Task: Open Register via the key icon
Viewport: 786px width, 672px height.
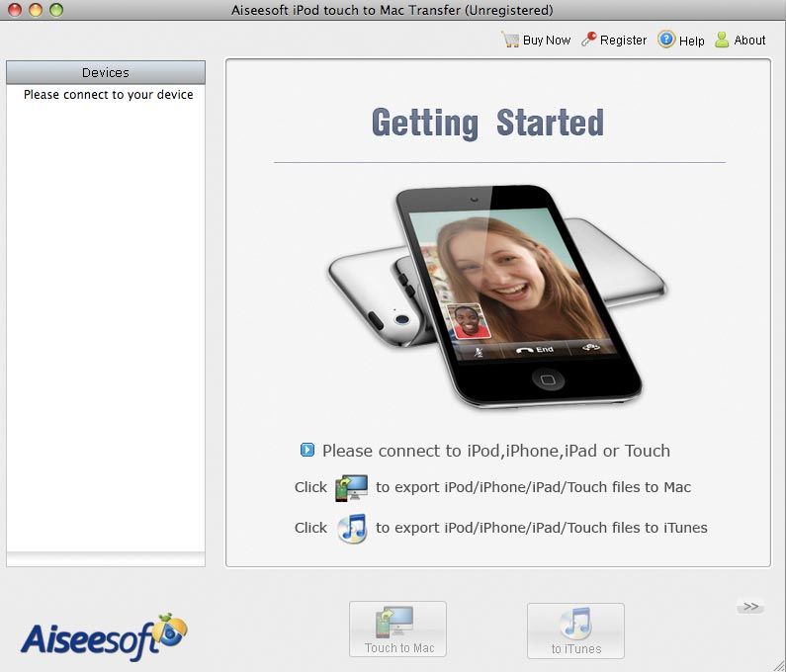Action: (x=588, y=40)
